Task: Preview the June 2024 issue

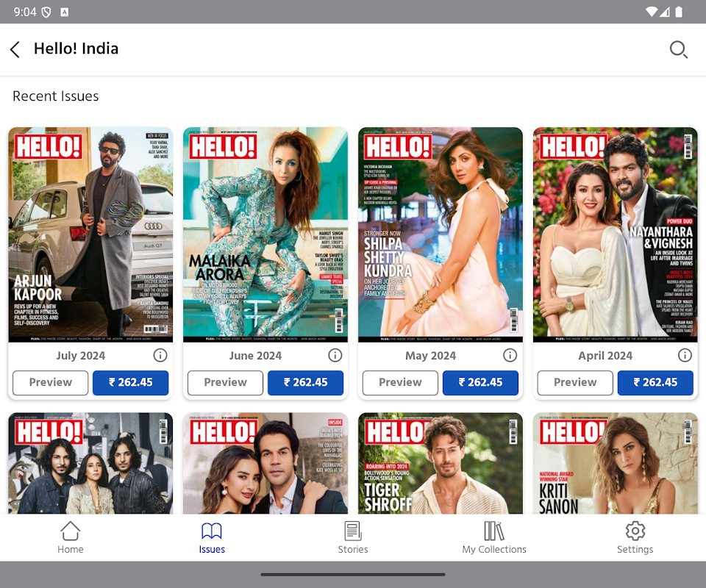Action: [x=225, y=383]
